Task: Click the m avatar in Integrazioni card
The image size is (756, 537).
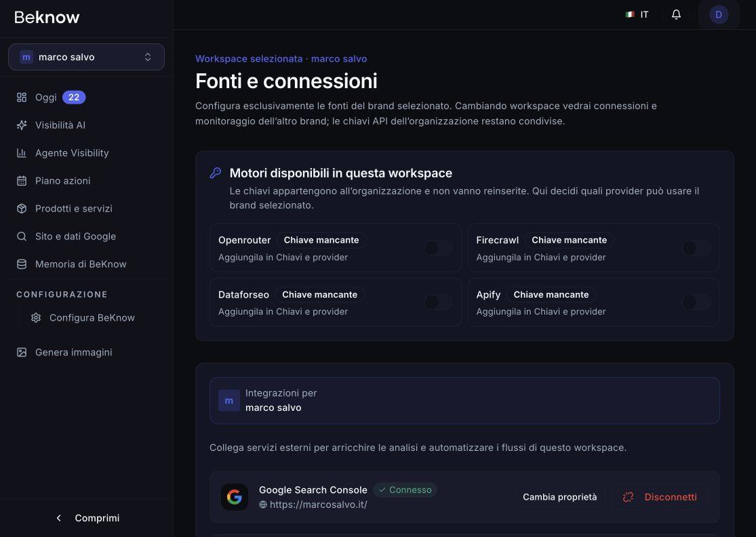Action: 229,401
